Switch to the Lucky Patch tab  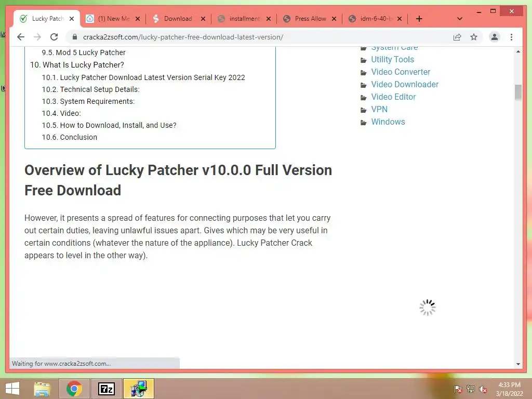[46, 19]
